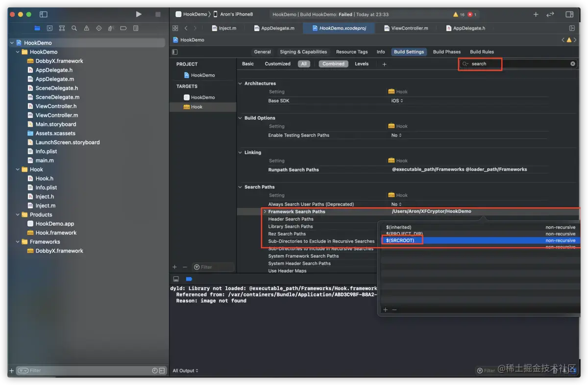Select the Combined view toggle
Image resolution: width=588 pixels, height=385 pixels.
point(333,64)
